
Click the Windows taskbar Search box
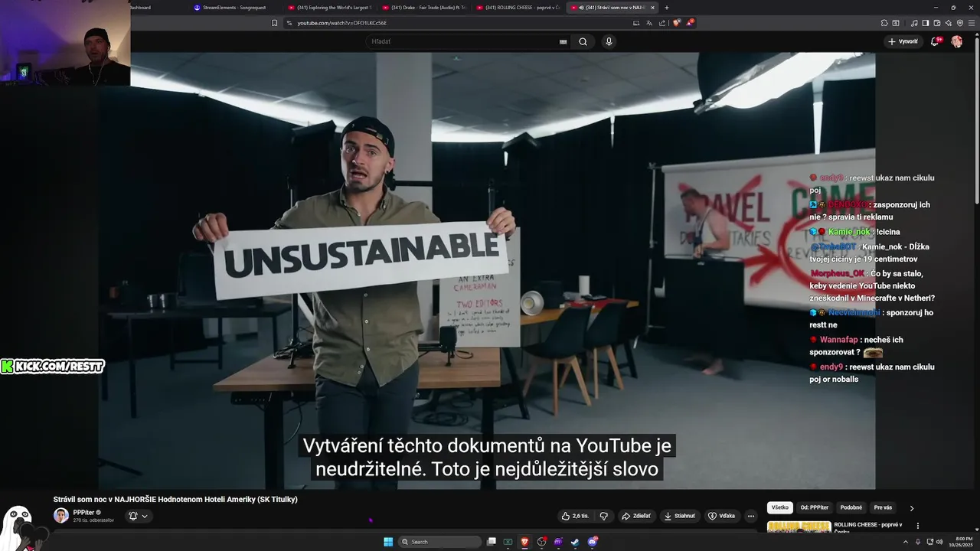coord(441,542)
